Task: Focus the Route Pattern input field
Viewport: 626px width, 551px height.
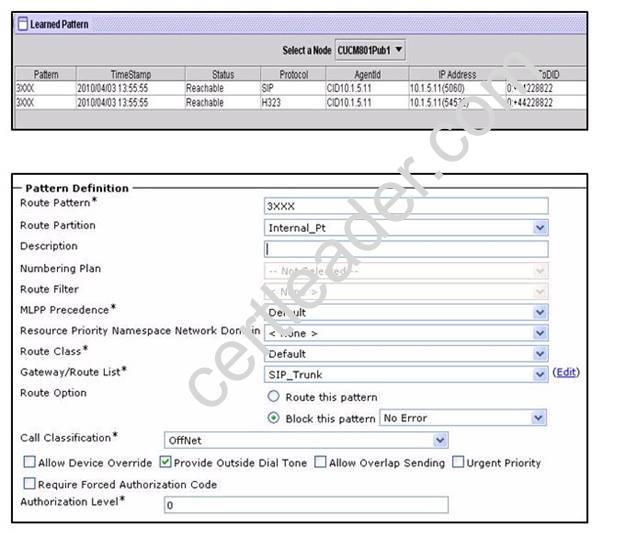Action: [406, 206]
